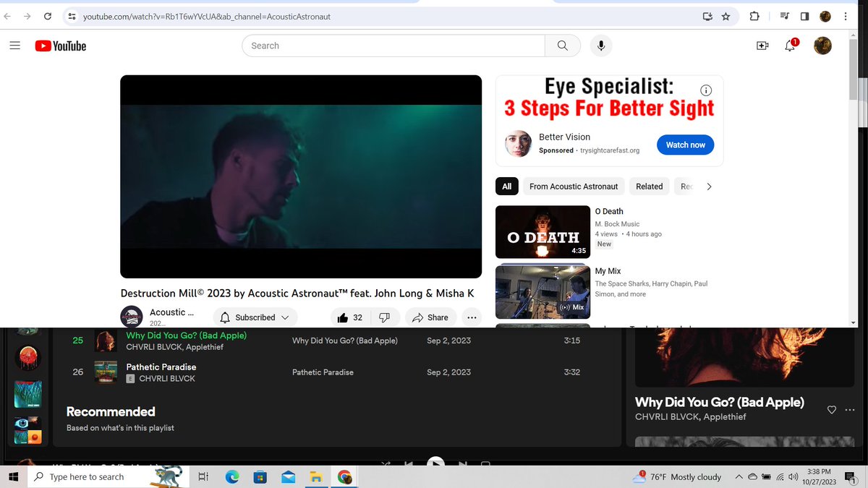Select the Related filter chip
Viewport: 868px width, 488px height.
(650, 187)
